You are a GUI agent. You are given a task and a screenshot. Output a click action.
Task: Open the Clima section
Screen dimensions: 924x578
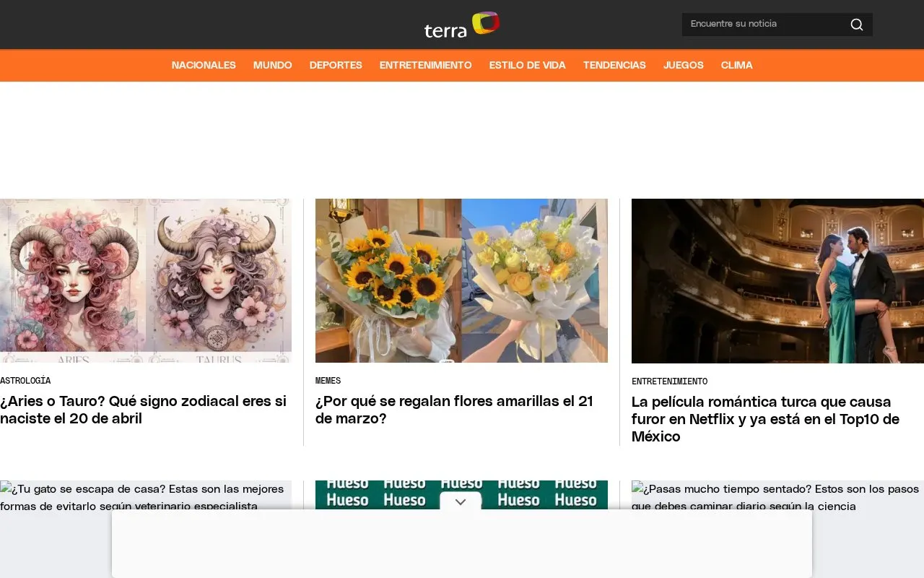pos(737,65)
